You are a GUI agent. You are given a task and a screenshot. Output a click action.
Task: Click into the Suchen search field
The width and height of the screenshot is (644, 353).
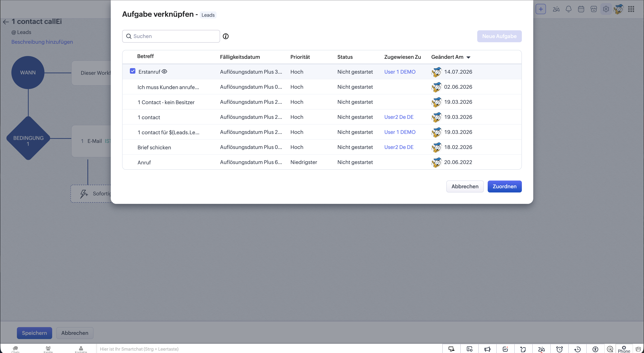(x=171, y=36)
